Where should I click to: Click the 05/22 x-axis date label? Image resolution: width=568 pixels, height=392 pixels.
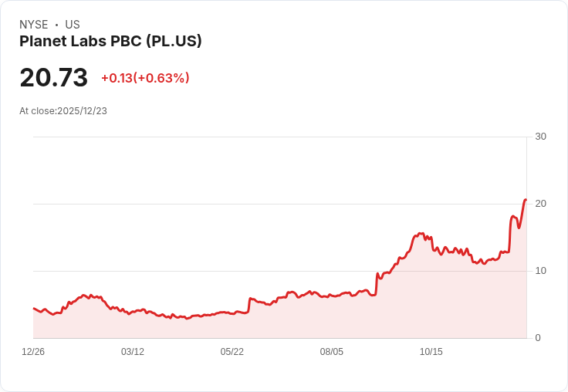pyautogui.click(x=232, y=352)
